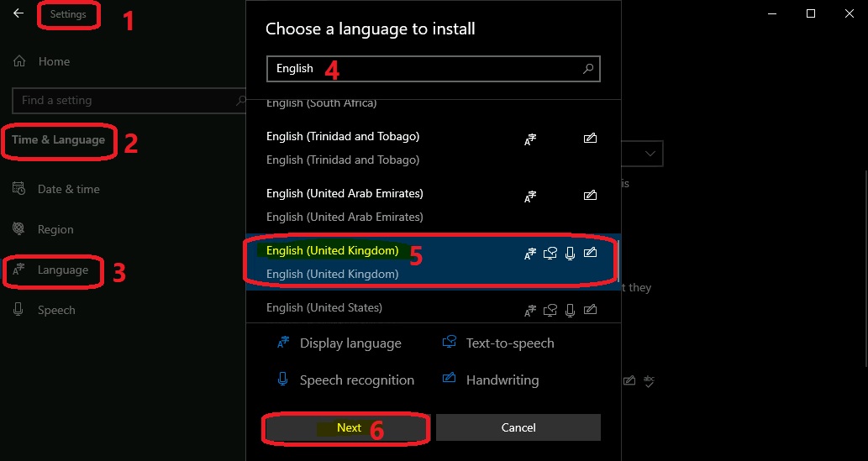Viewport: 868px width, 461px height.
Task: Click display language icon for United Kingdom
Action: click(530, 254)
